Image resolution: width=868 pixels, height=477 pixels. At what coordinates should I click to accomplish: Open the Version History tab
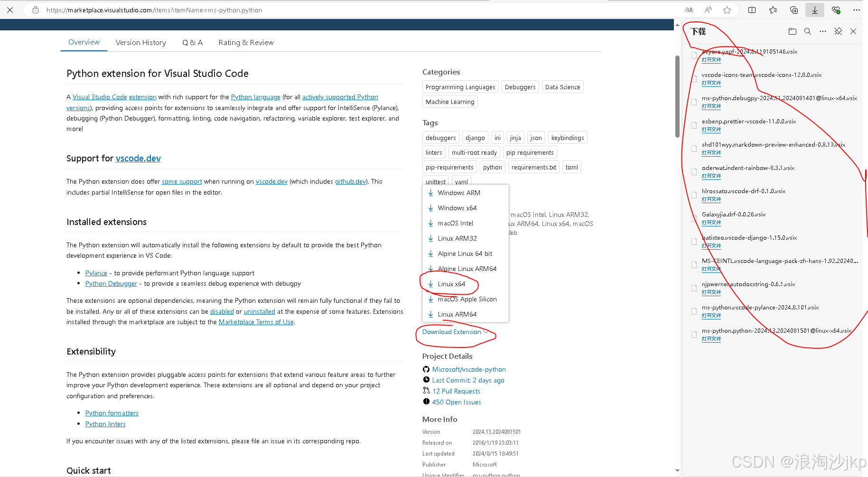[141, 43]
